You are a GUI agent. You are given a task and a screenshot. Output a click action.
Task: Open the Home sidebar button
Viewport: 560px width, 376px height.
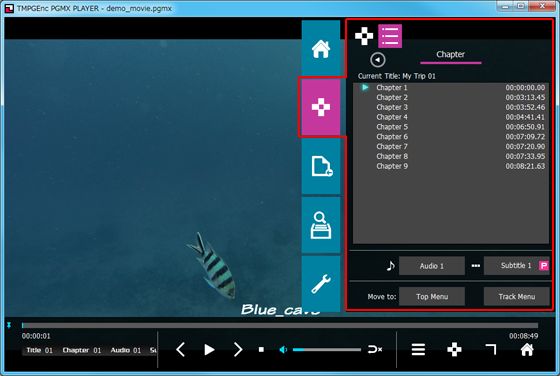pos(321,48)
